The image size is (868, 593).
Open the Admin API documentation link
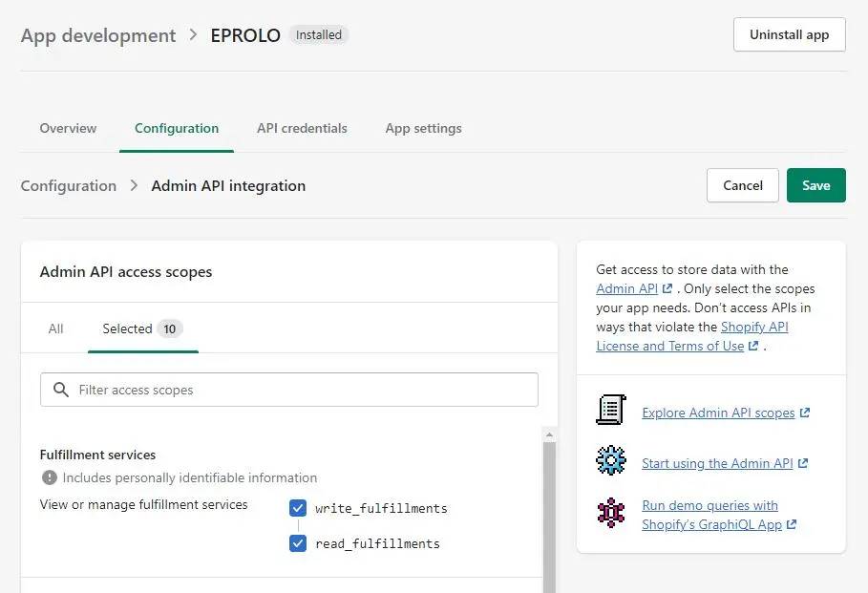point(626,288)
